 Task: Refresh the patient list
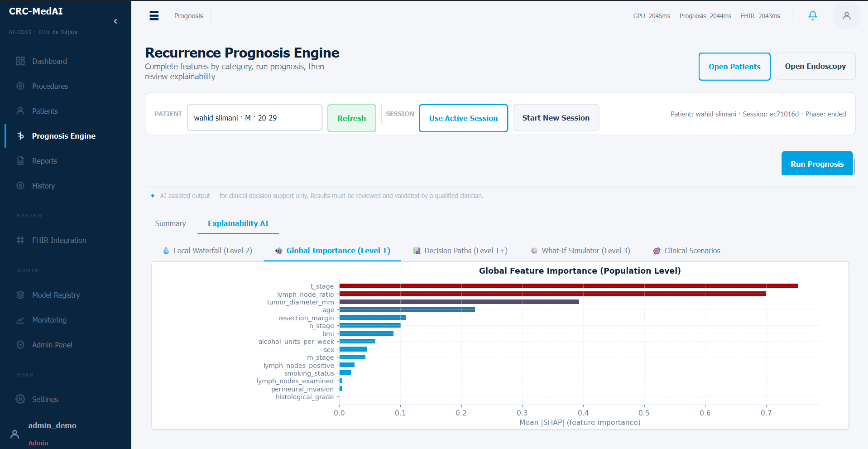pos(351,118)
